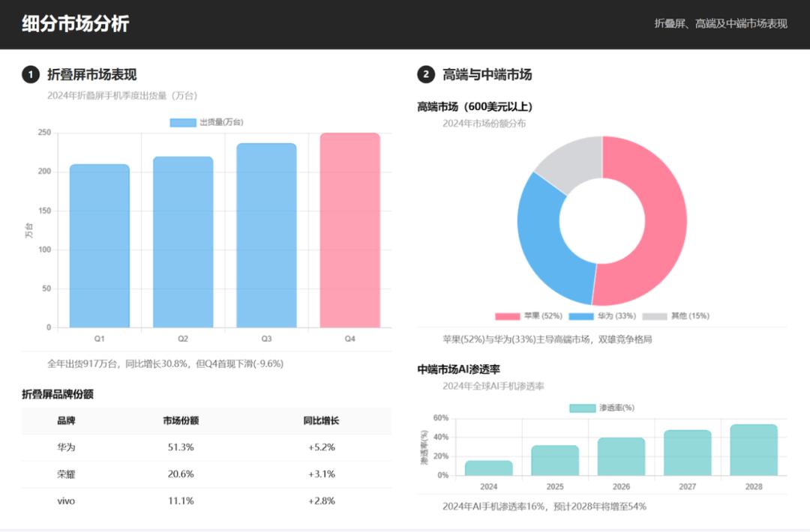
Task: Select the vivo table row
Action: coord(207,501)
